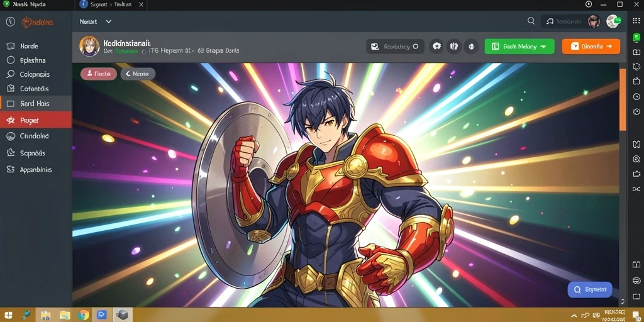Click the round icon next to chat bubble

(454, 47)
